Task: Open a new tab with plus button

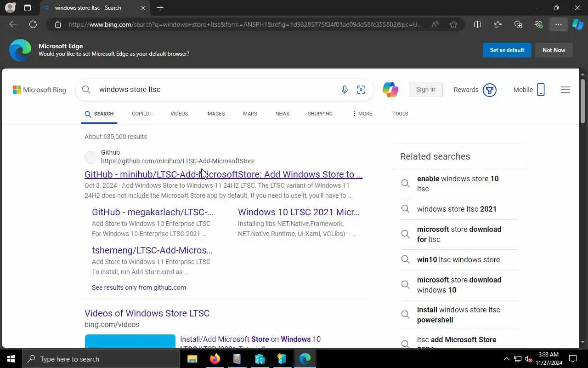Action: [x=160, y=8]
